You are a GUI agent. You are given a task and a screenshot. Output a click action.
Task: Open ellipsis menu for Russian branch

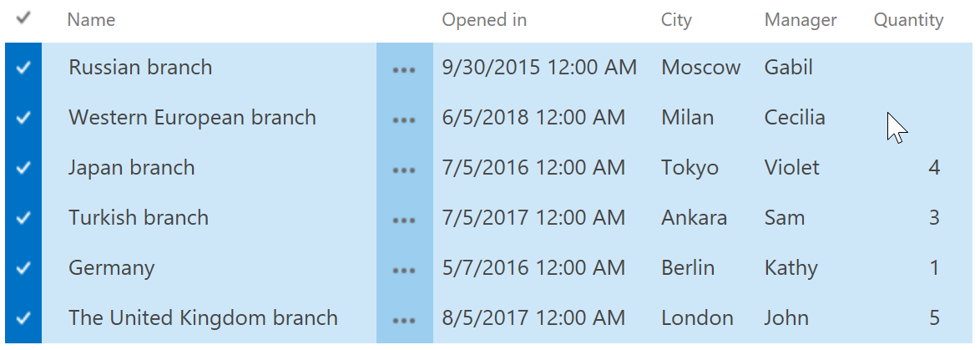(x=404, y=68)
